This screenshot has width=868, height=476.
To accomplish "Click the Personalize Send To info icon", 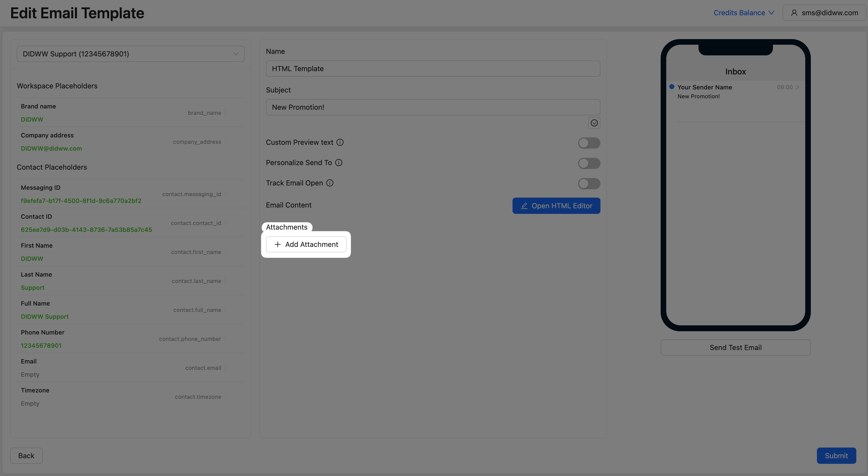I will coord(339,163).
